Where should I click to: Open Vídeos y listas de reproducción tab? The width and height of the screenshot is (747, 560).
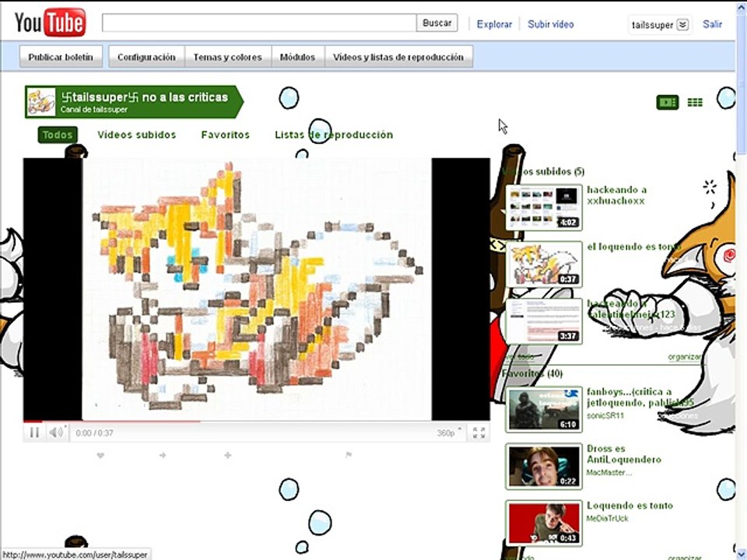(x=398, y=57)
